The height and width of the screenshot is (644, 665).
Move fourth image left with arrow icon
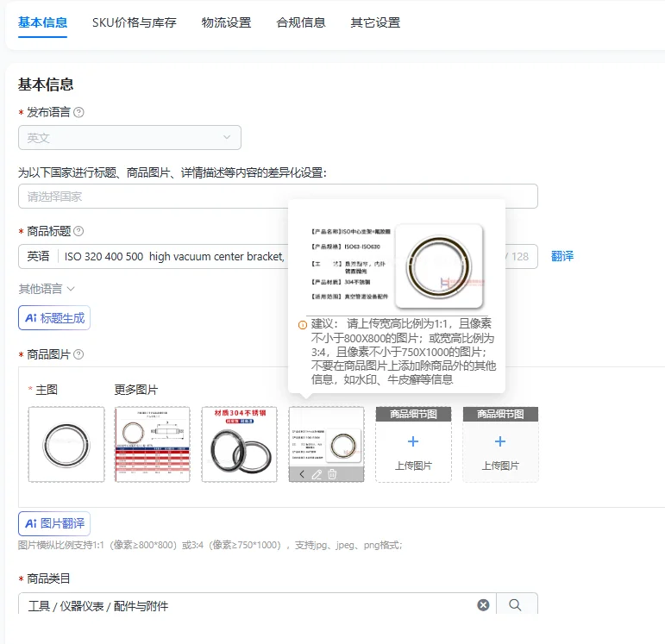coord(302,474)
